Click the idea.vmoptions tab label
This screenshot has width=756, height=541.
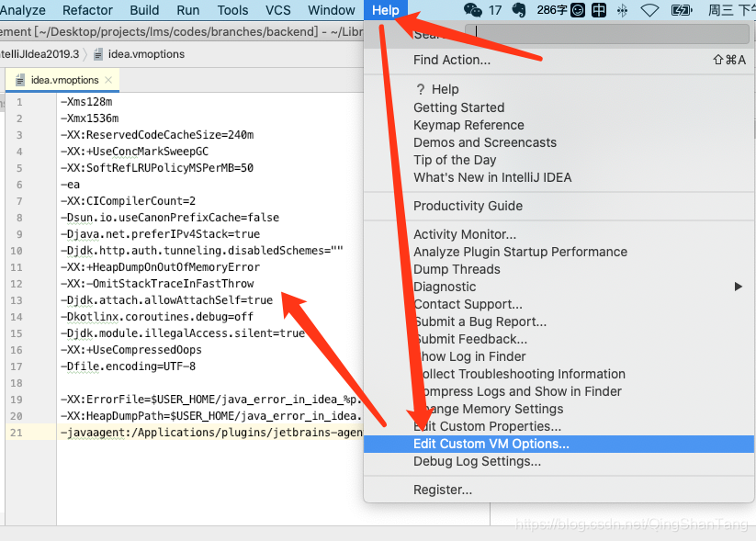[64, 80]
